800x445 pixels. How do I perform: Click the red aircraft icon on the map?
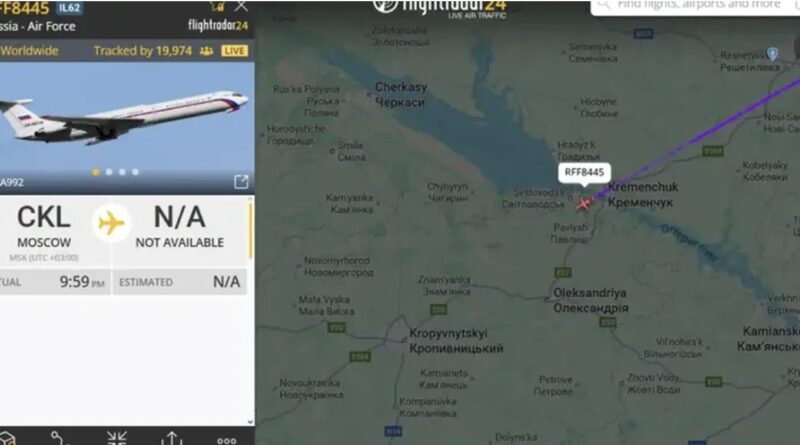click(x=583, y=204)
